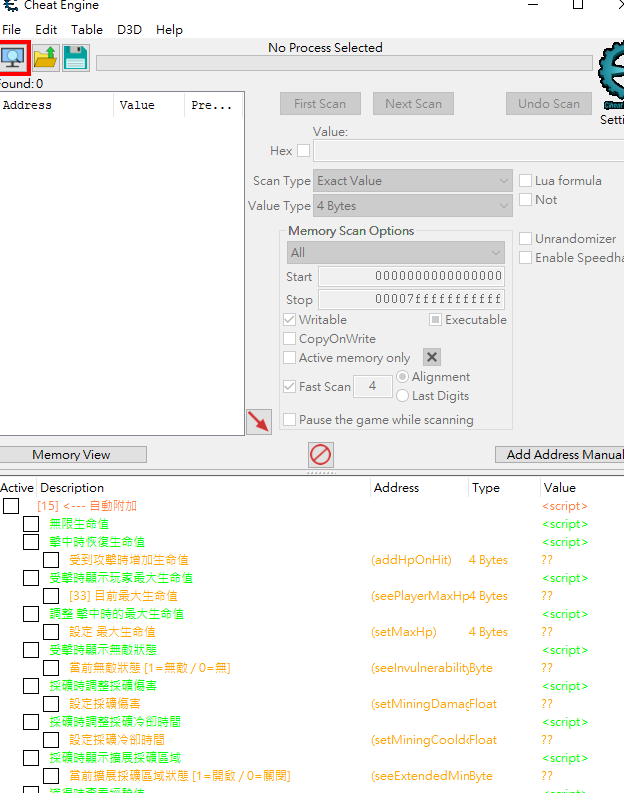Activate the 無限生命值 script checkbox

click(31, 524)
